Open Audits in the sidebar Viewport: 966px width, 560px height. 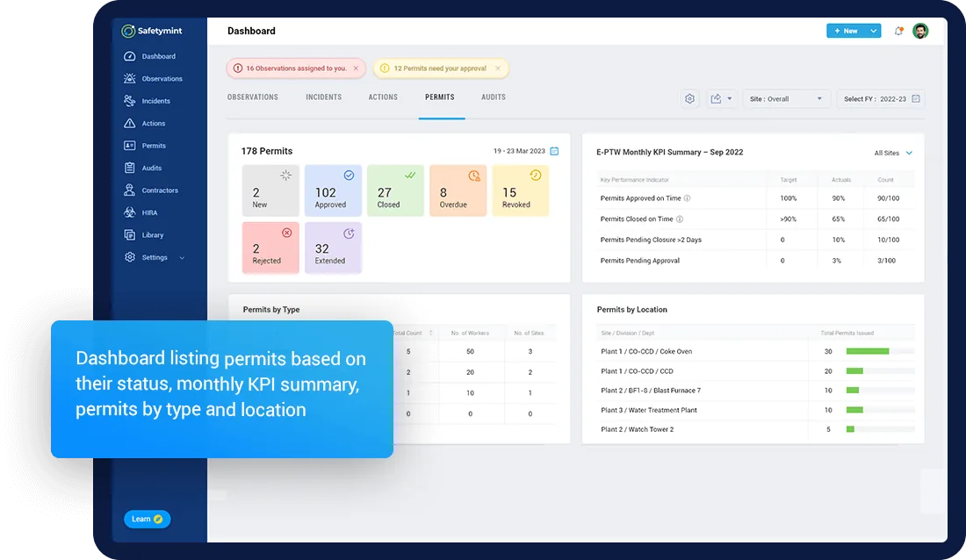[143, 168]
